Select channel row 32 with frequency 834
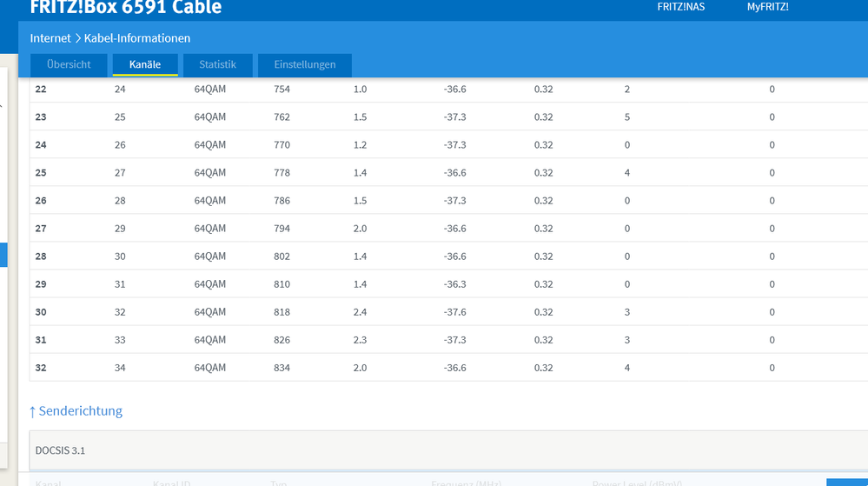 448,368
